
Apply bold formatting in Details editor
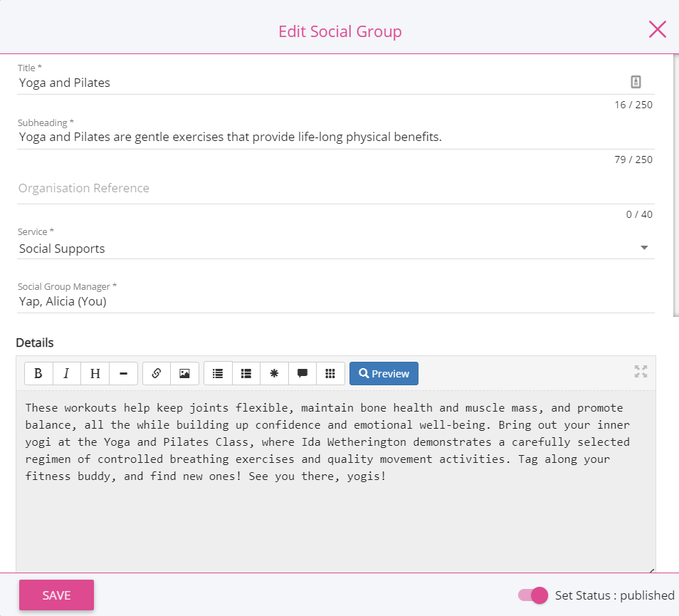coord(38,373)
